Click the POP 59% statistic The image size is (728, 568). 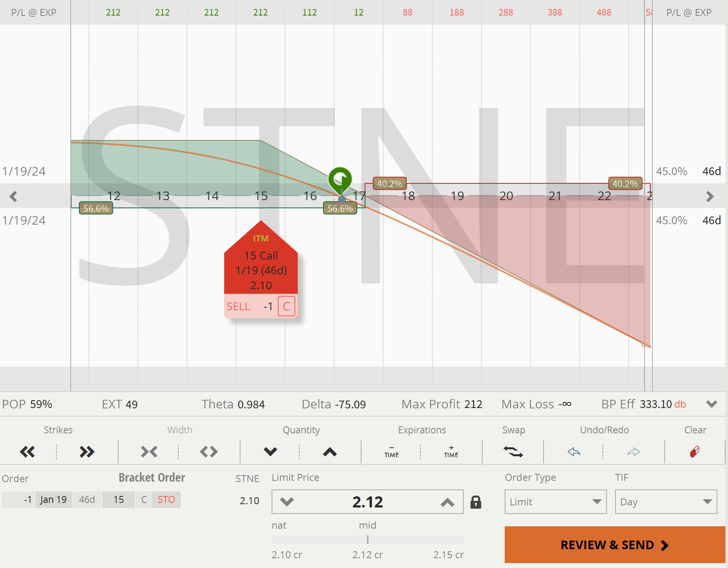[x=27, y=404]
